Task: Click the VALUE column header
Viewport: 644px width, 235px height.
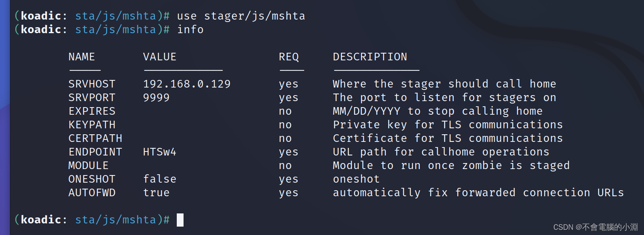Action: point(160,57)
